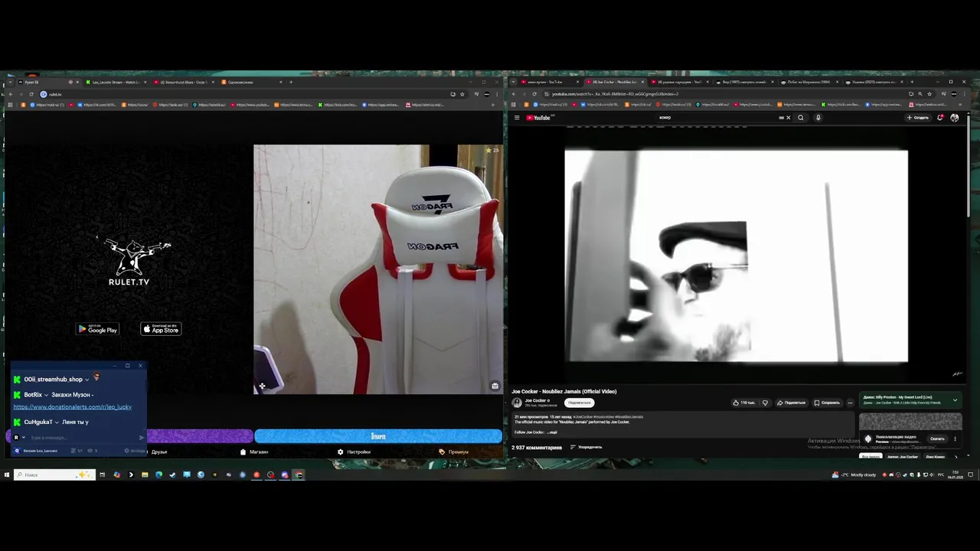Open the Joe Cocker channel avatar
The height and width of the screenshot is (551, 980).
[517, 403]
